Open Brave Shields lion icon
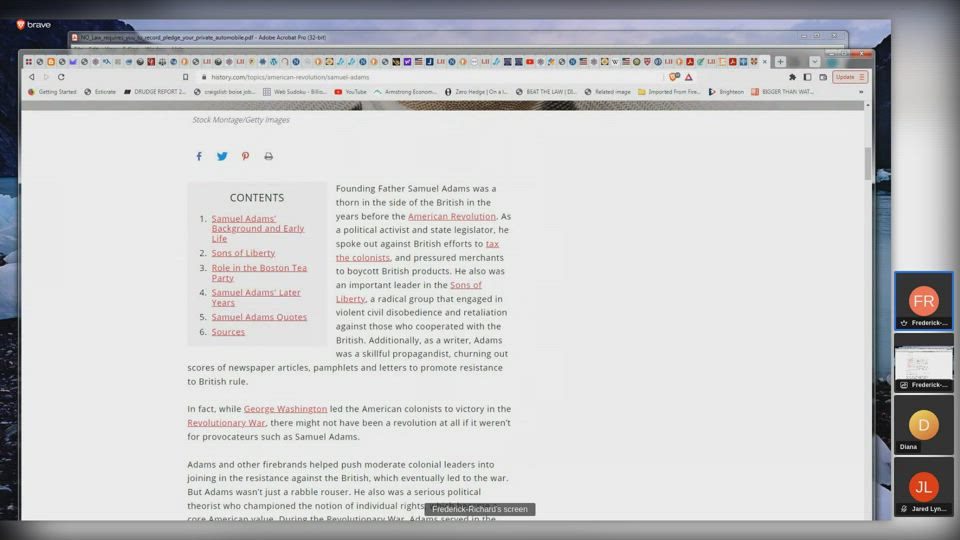The image size is (960, 540). [675, 77]
